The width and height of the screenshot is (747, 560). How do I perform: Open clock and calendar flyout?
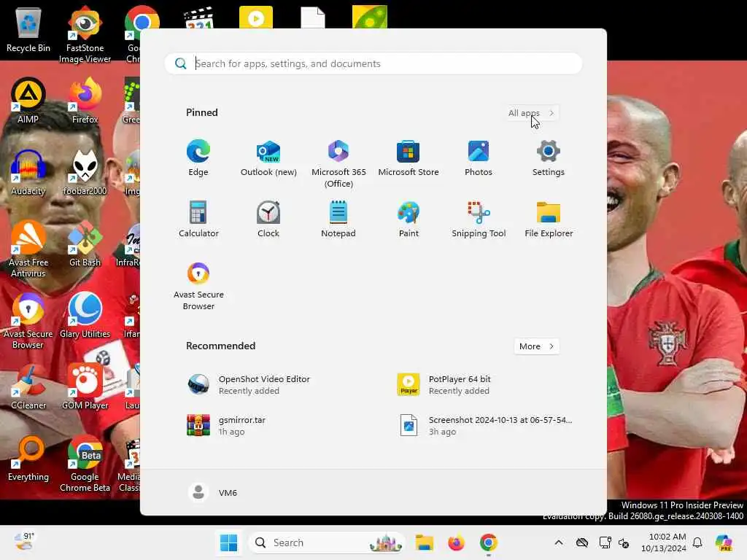pos(664,542)
